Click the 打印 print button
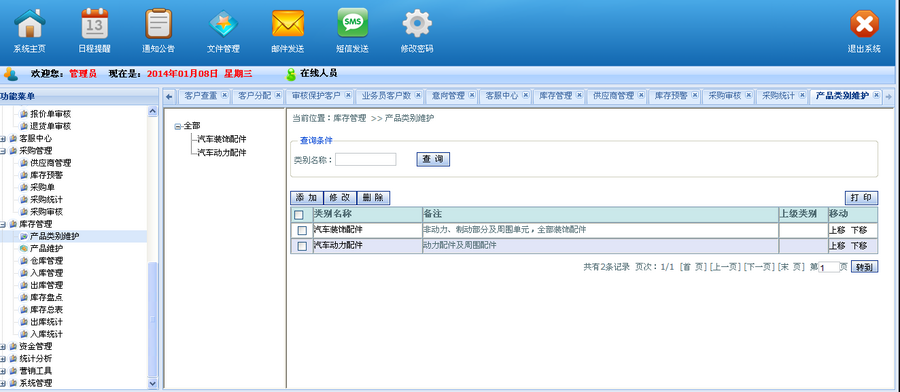900x392 pixels. pyautogui.click(x=861, y=197)
